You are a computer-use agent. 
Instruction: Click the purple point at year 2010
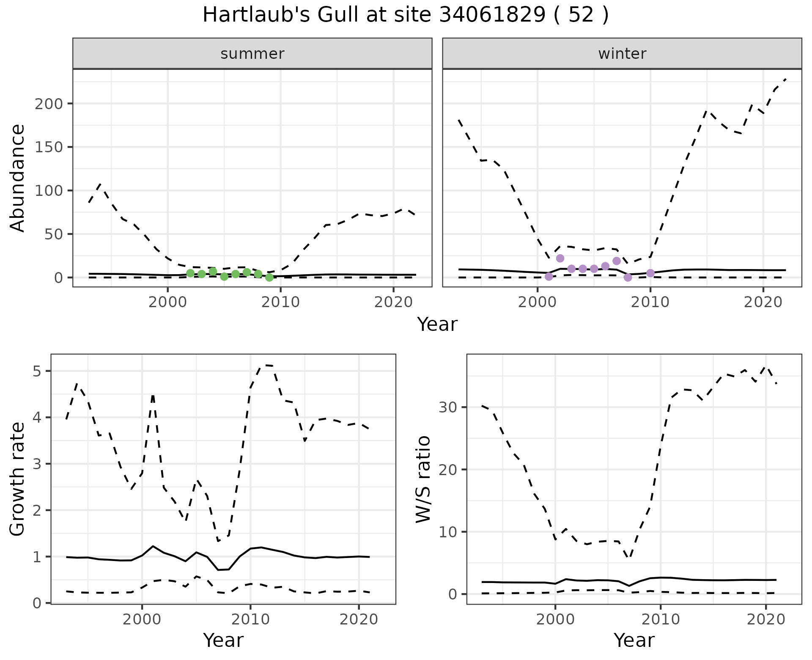tap(650, 273)
